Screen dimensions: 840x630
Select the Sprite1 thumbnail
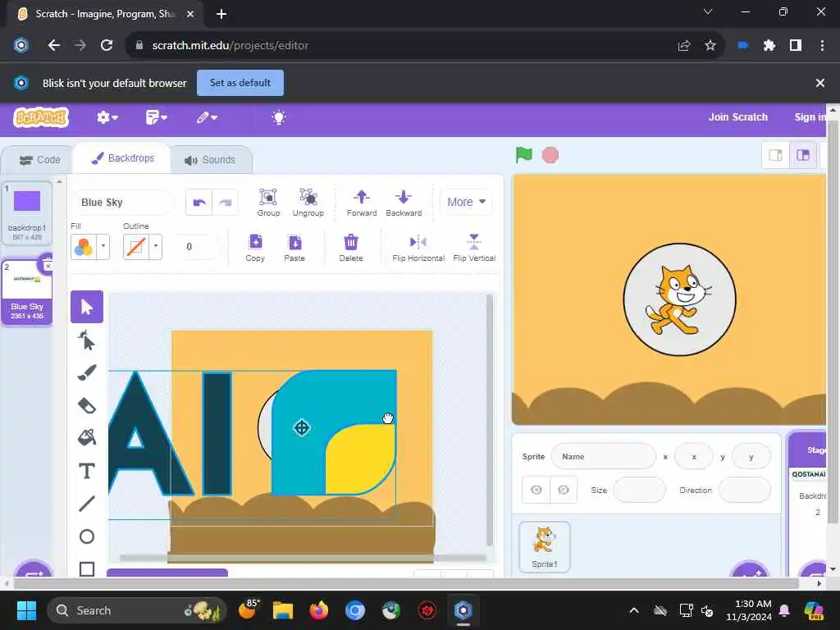coord(545,547)
